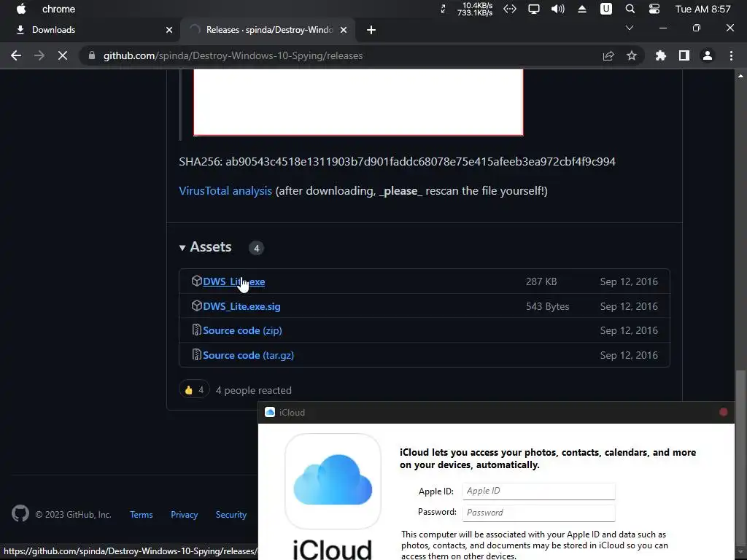Bookmark this page with star
This screenshot has width=747, height=560.
632,55
